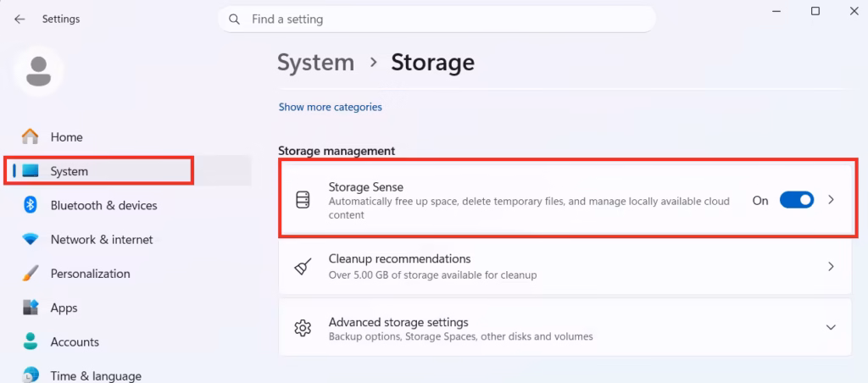Click the Network Wi-Fi icon

click(x=30, y=240)
